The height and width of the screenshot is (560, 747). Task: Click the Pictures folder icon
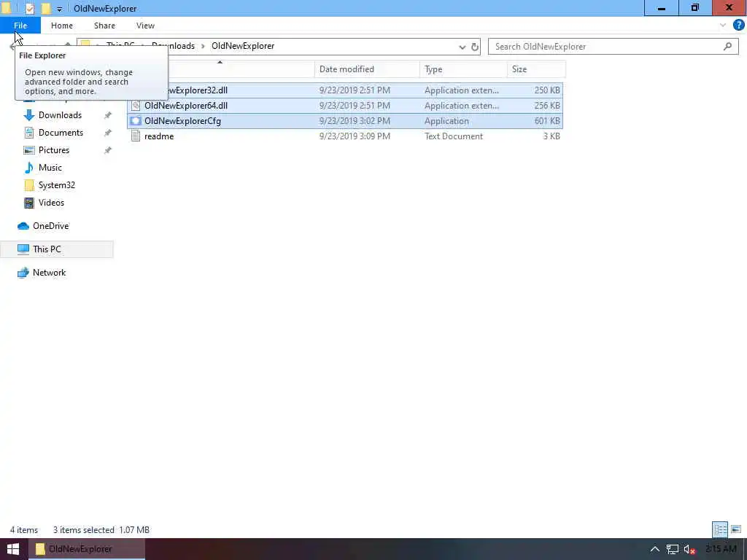[x=29, y=150]
